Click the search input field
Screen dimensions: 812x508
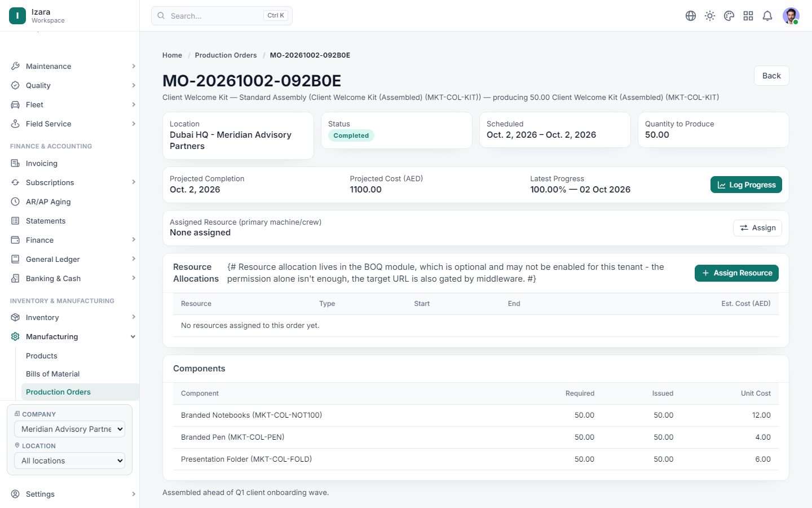tap(222, 16)
